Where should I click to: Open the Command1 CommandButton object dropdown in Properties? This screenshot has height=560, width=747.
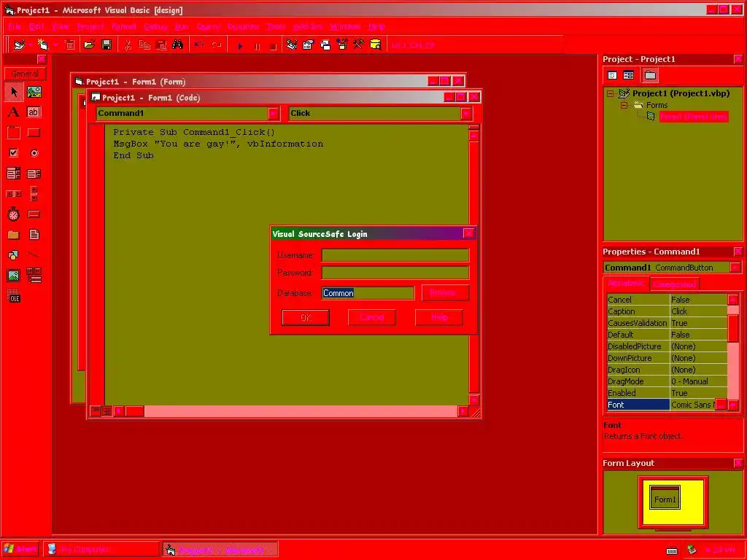point(735,268)
